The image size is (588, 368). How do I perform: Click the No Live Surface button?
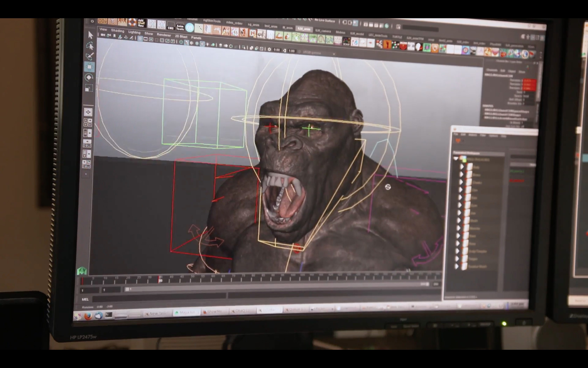pos(325,21)
